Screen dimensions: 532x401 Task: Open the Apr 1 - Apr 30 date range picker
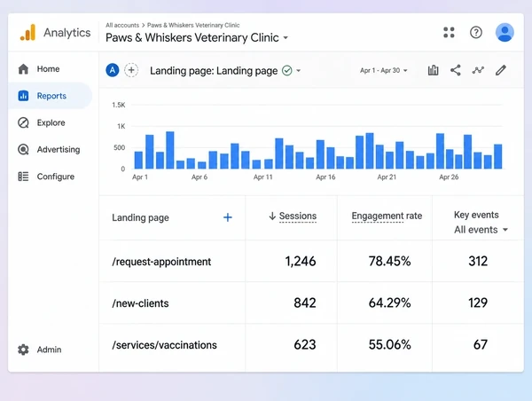click(x=383, y=70)
